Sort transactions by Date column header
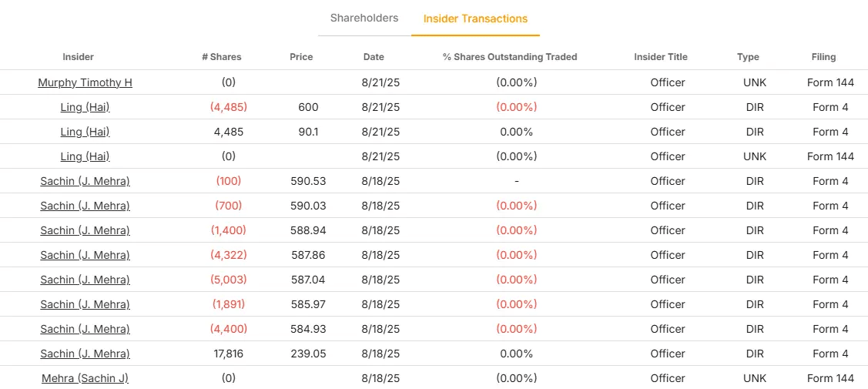The height and width of the screenshot is (389, 868). tap(374, 57)
